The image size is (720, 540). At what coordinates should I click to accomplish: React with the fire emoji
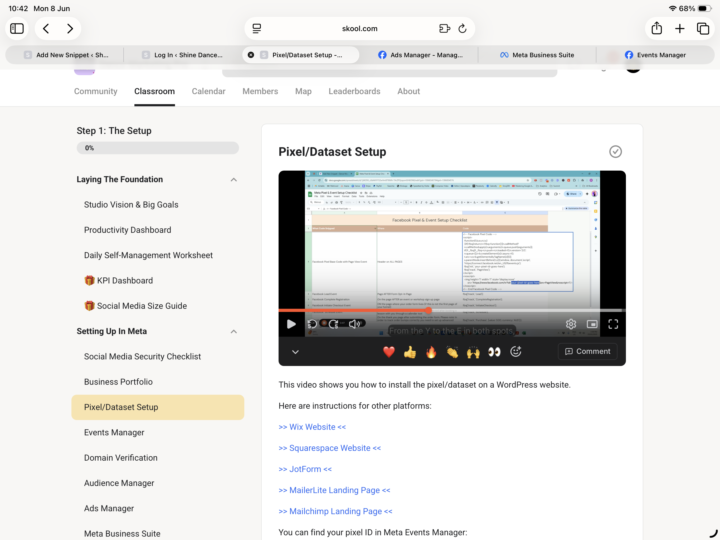(431, 352)
